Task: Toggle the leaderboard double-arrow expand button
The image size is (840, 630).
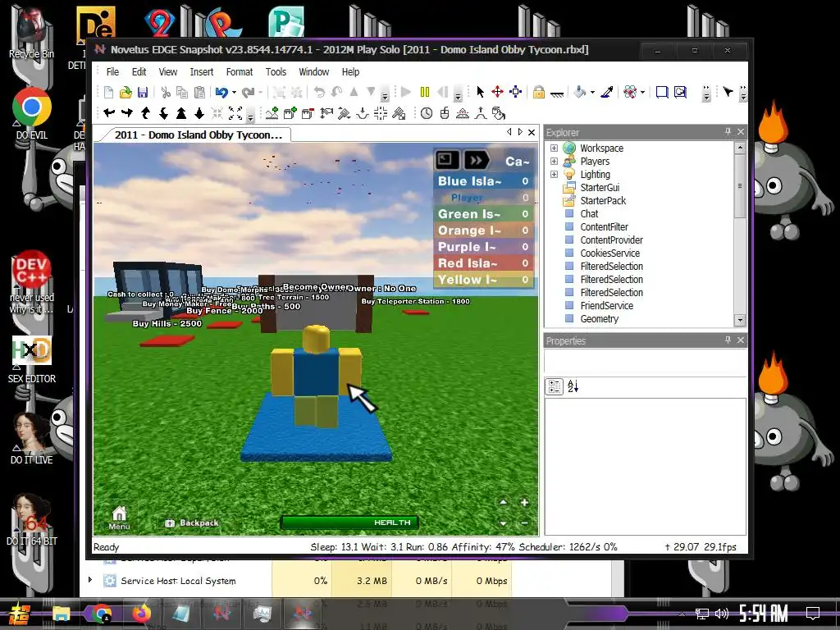Action: tap(476, 160)
